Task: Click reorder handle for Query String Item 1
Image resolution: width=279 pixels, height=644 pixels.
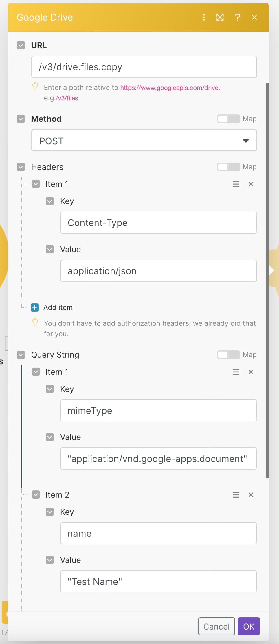Action: (236, 372)
